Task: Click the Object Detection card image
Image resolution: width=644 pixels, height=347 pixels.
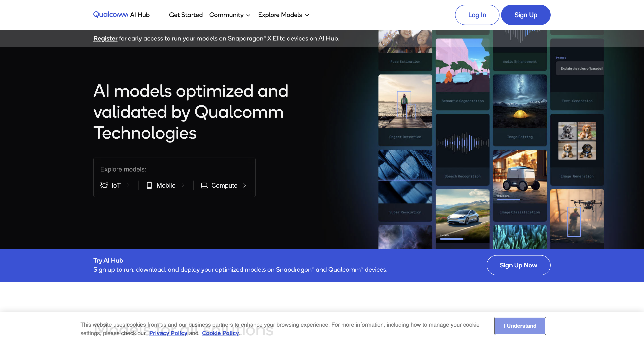Action: [x=405, y=101]
